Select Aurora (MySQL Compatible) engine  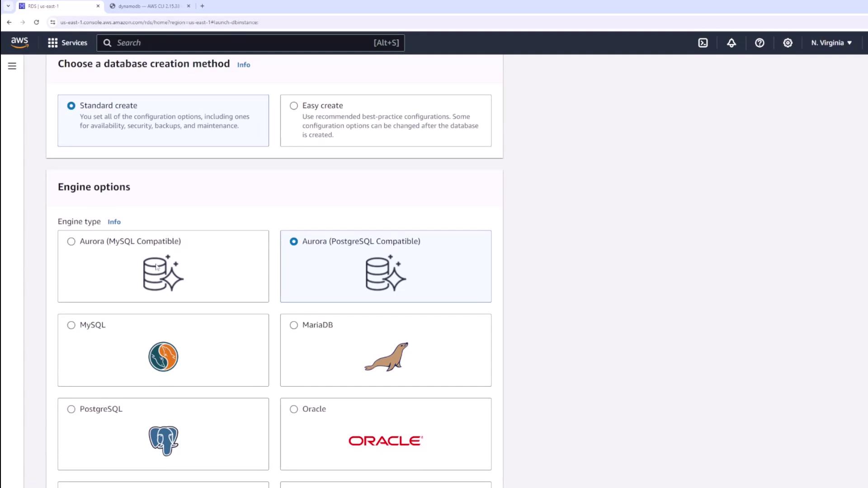(71, 242)
